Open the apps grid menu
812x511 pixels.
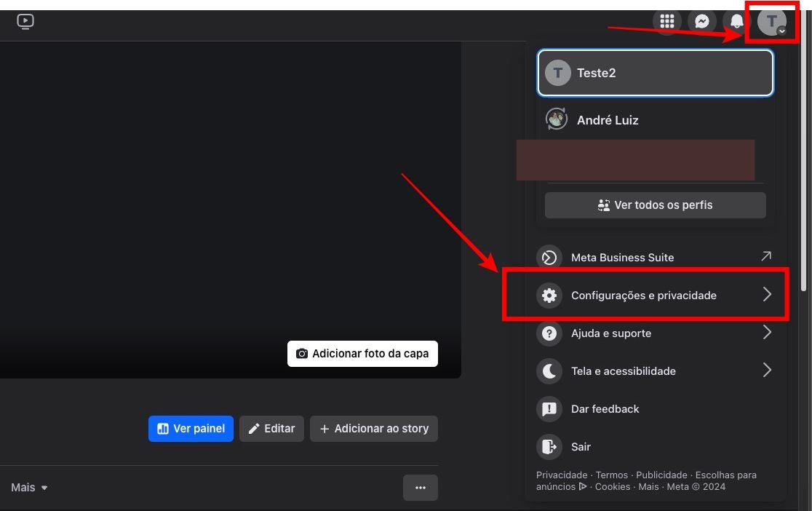click(x=667, y=21)
